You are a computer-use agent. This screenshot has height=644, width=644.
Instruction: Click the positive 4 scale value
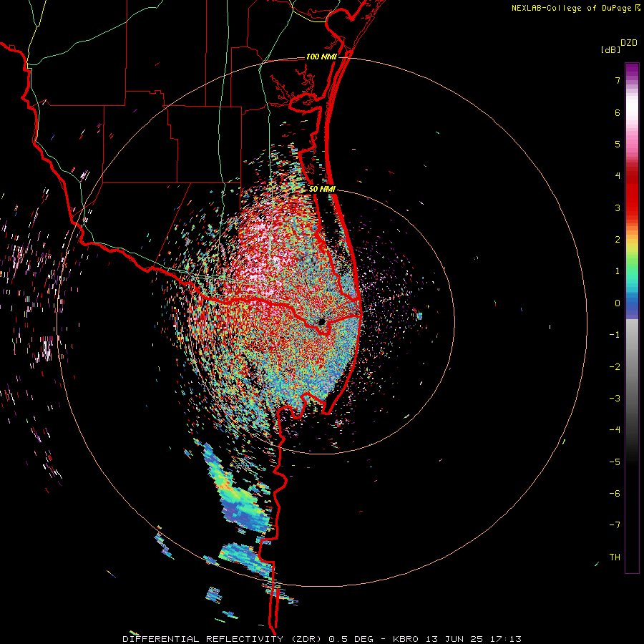coord(618,176)
